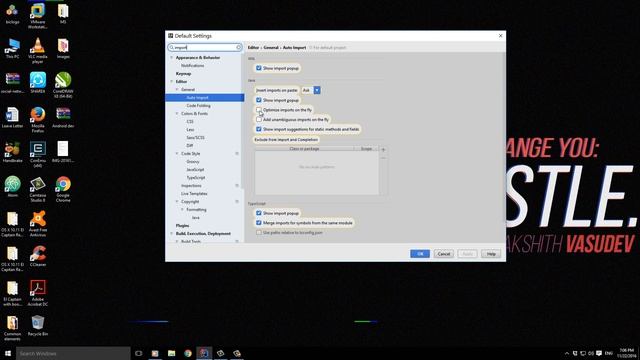Launch Avast Free Antivirus shortcut

(38, 224)
